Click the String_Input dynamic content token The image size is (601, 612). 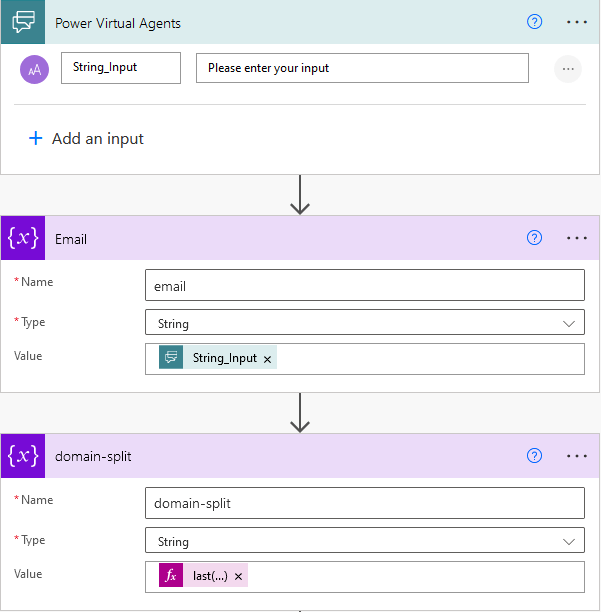[x=218, y=357]
